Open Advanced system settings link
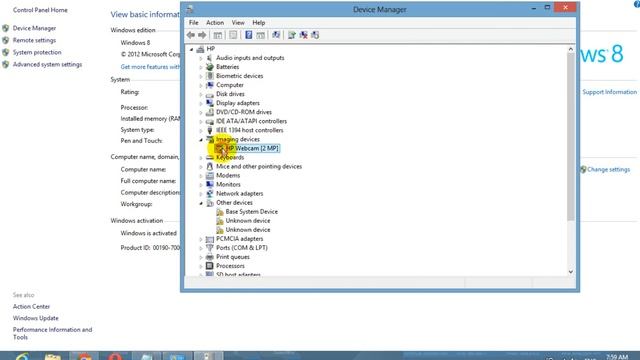This screenshot has height=360, width=640. [47, 64]
